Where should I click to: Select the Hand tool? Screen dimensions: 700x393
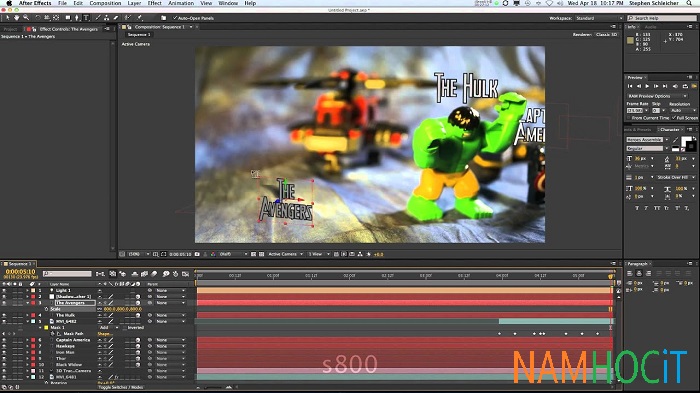coord(17,18)
